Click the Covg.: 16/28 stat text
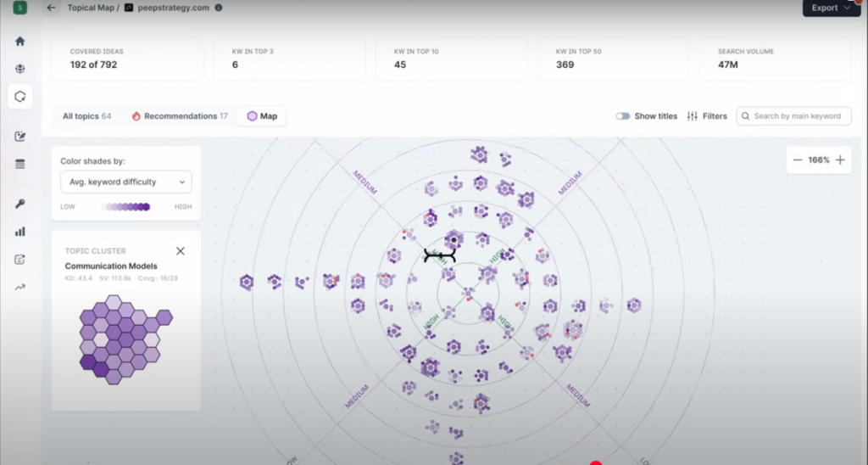The image size is (868, 465). tap(158, 278)
